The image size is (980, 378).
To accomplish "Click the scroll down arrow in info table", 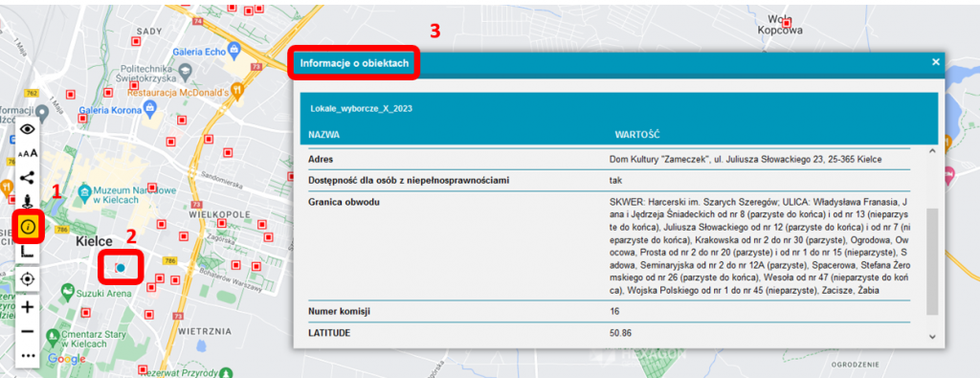I will pyautogui.click(x=931, y=337).
